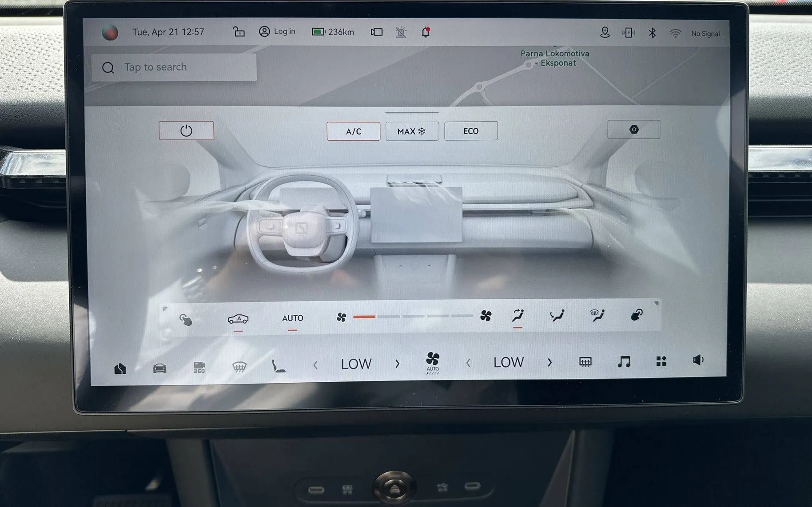Open the volume speaker control

(x=698, y=360)
